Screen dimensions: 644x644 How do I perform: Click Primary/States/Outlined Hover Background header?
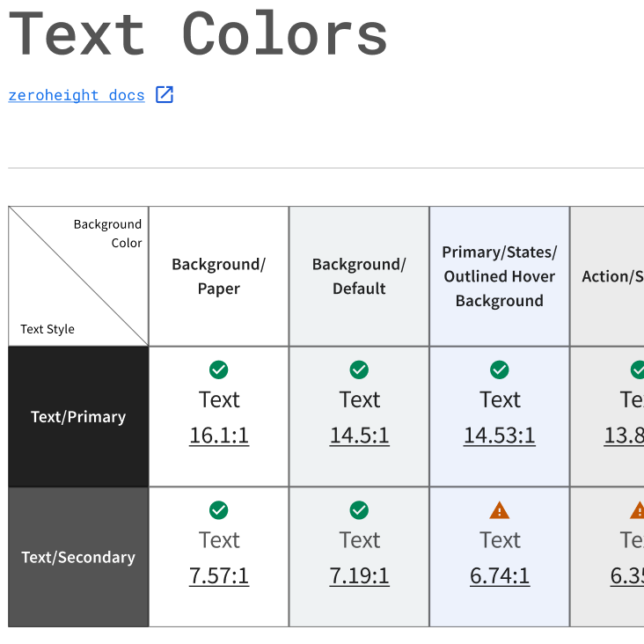pos(500,276)
